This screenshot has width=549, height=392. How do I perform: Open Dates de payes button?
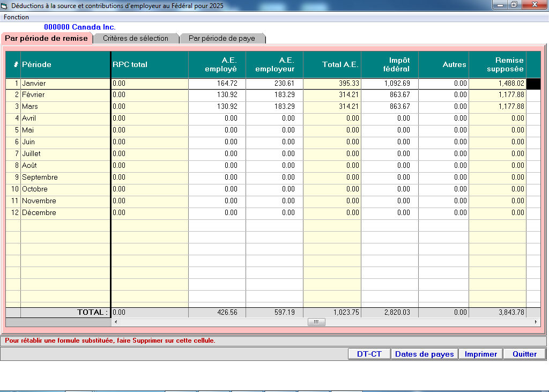(424, 354)
